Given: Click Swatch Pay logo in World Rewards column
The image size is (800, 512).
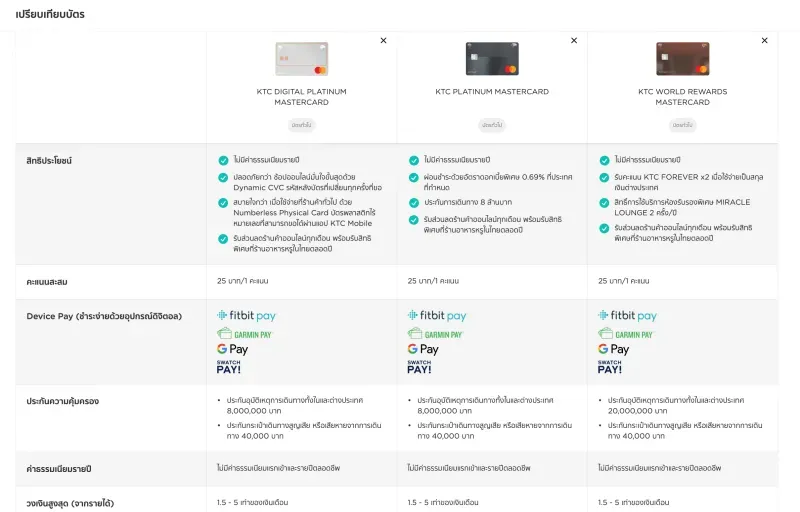Looking at the screenshot, I should point(610,366).
